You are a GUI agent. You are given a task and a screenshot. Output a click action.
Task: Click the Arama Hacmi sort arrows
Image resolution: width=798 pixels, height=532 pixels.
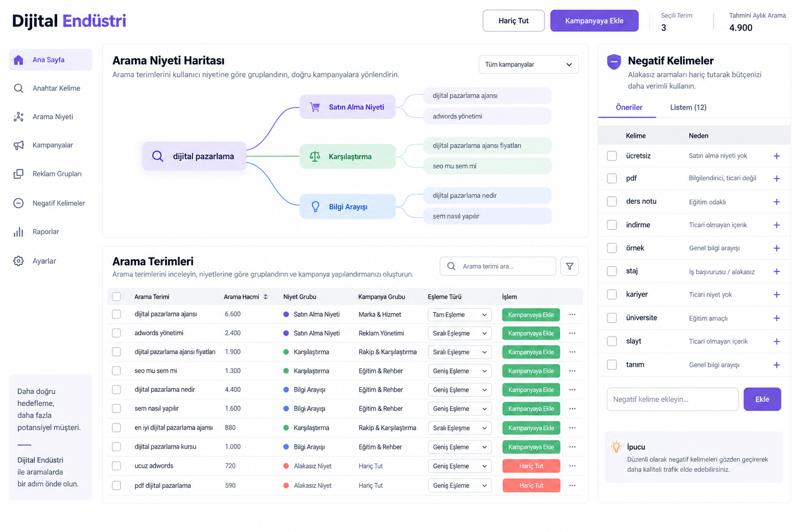(x=265, y=297)
